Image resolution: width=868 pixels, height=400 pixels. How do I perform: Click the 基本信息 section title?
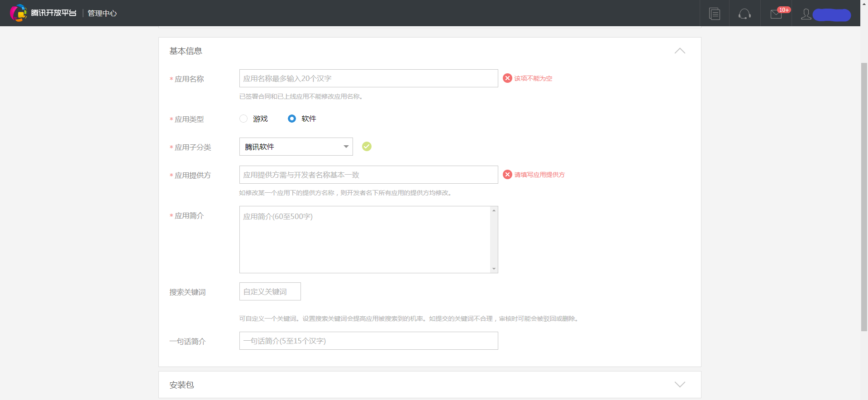pos(186,51)
